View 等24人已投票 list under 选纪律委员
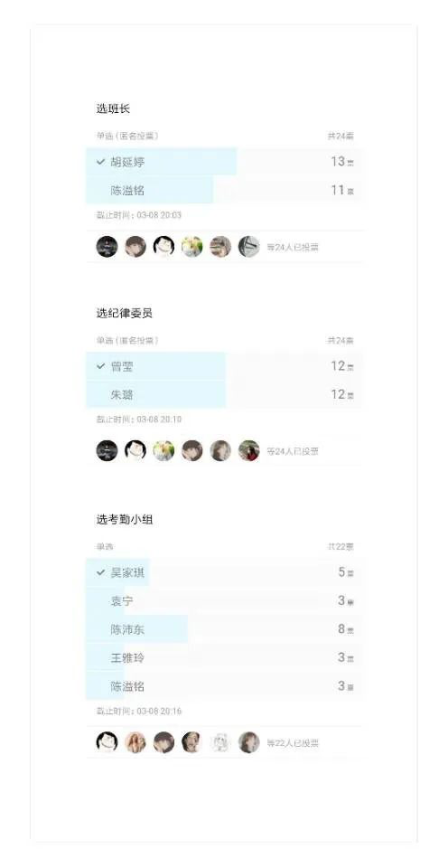 point(293,451)
